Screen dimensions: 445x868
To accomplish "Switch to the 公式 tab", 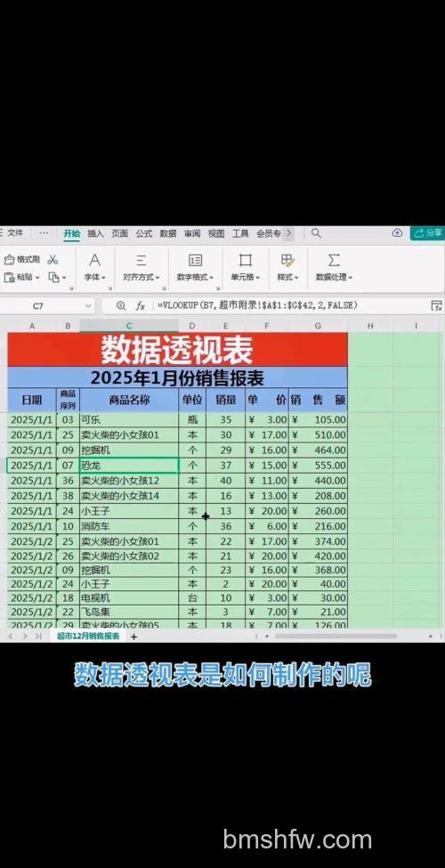I will (144, 233).
